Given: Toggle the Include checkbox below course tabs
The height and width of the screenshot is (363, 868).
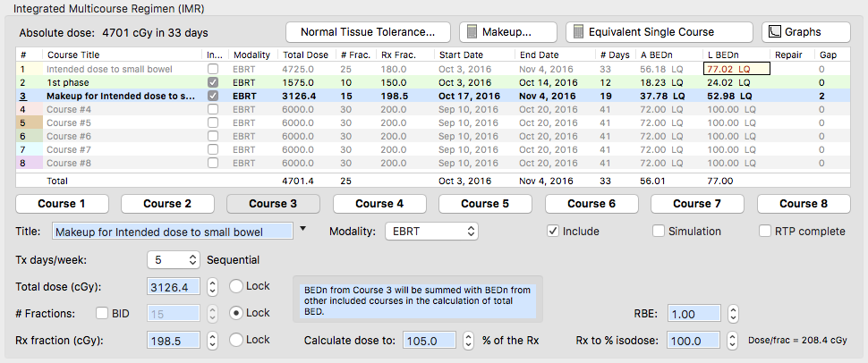Looking at the screenshot, I should [x=554, y=232].
